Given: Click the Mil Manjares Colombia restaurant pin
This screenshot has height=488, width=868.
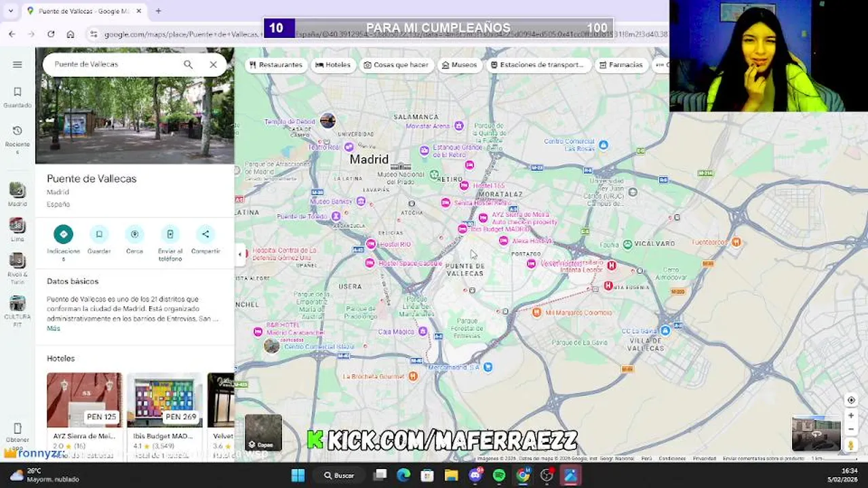Looking at the screenshot, I should coord(536,312).
